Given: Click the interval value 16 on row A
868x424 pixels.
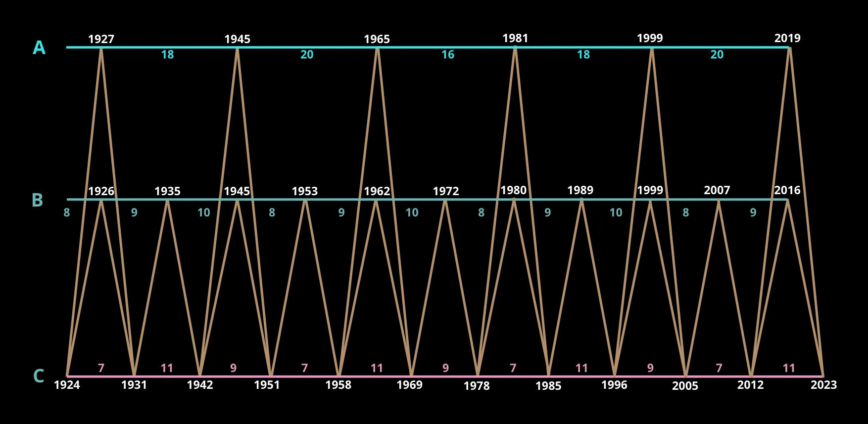Looking at the screenshot, I should point(448,55).
